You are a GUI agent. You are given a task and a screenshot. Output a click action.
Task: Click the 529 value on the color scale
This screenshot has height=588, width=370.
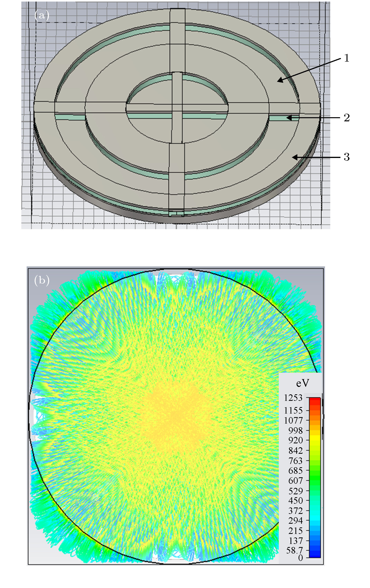point(295,491)
